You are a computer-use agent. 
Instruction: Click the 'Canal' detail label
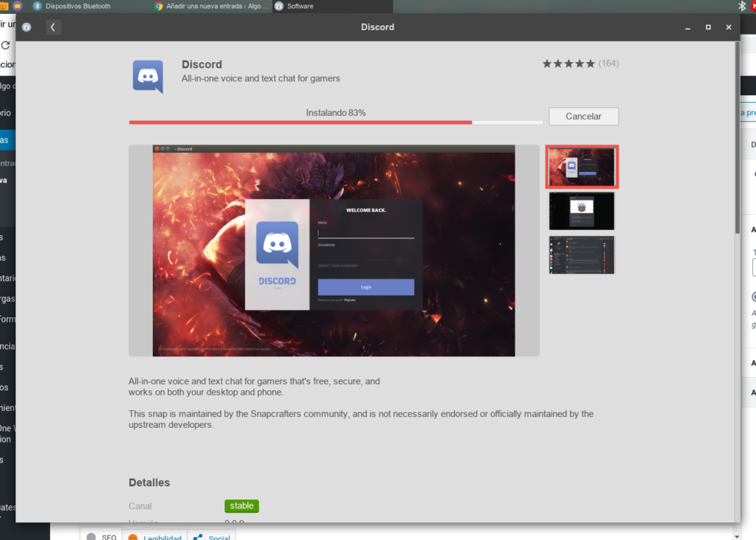(x=140, y=506)
